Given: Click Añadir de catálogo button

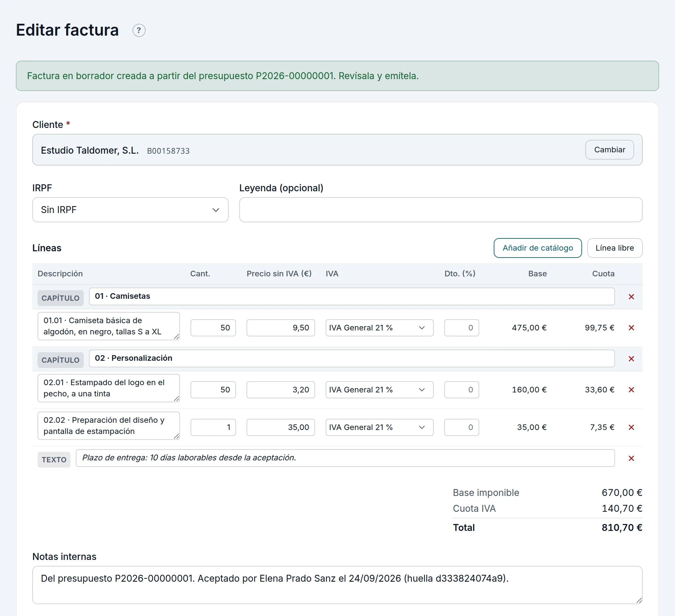Looking at the screenshot, I should tap(537, 248).
